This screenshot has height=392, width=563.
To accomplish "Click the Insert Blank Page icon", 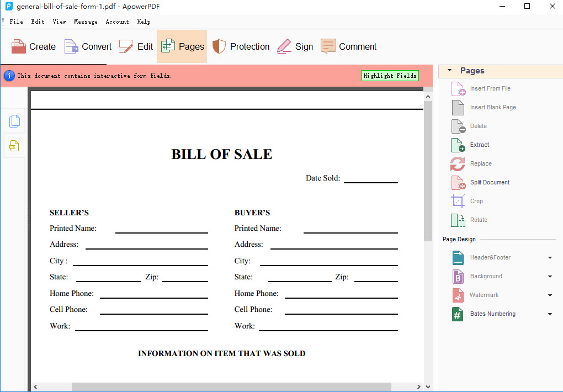I will click(x=458, y=108).
